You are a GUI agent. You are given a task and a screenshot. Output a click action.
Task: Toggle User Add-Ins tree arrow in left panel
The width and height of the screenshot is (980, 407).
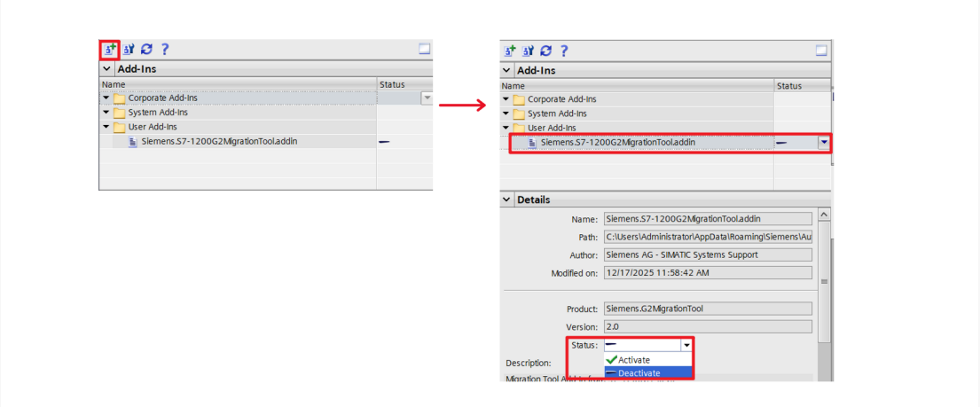106,128
